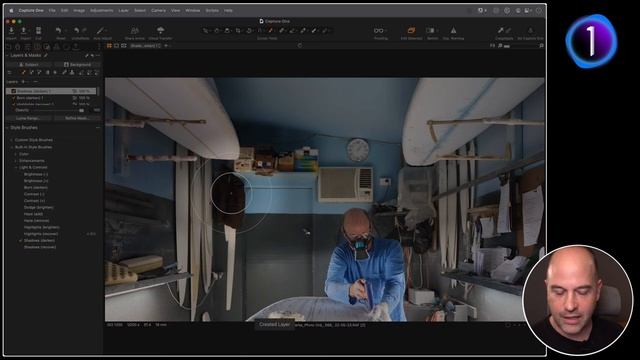Select Highlights (recover) style brush
The image size is (640, 360).
pyautogui.click(x=40, y=234)
